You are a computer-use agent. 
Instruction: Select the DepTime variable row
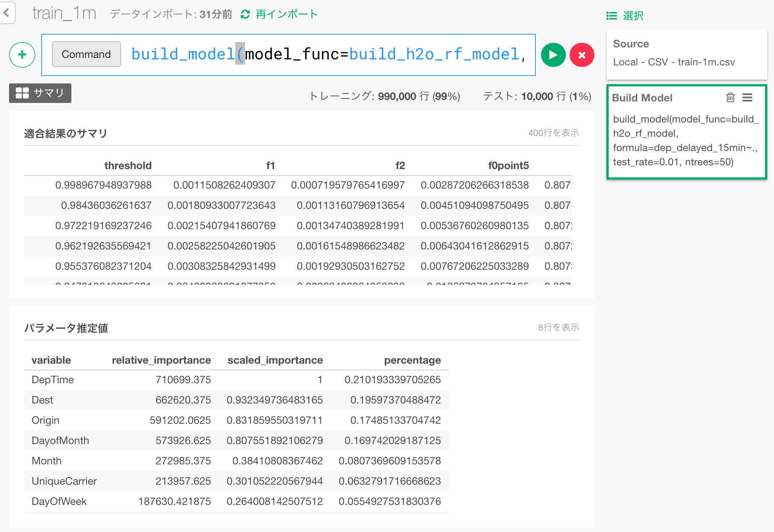[x=53, y=380]
